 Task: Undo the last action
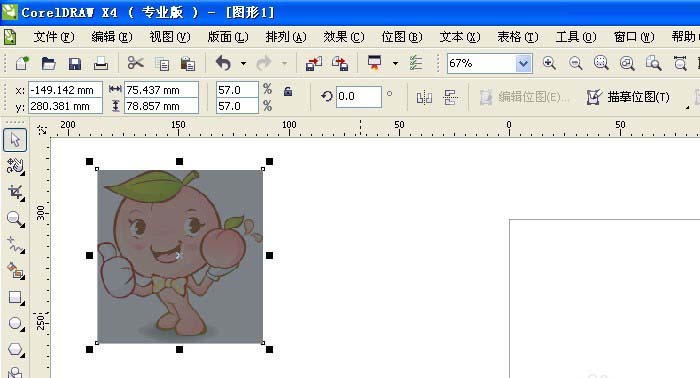click(223, 63)
